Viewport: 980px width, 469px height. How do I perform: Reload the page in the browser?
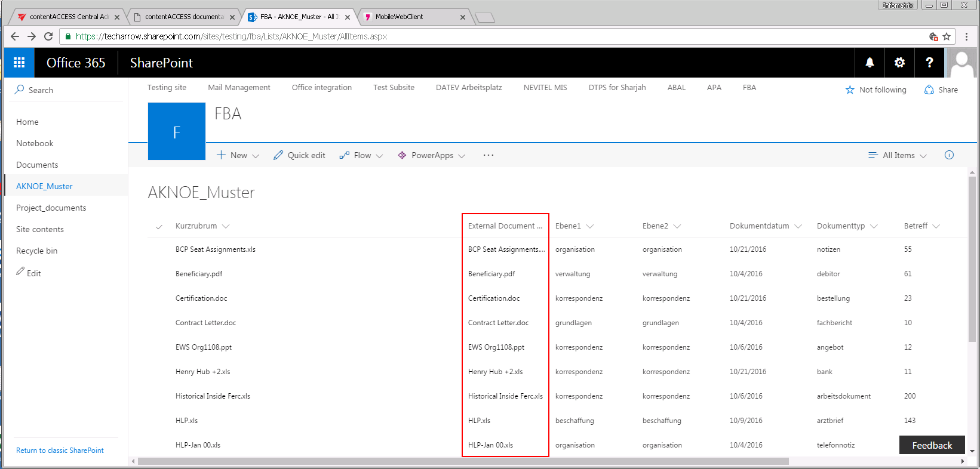point(48,36)
